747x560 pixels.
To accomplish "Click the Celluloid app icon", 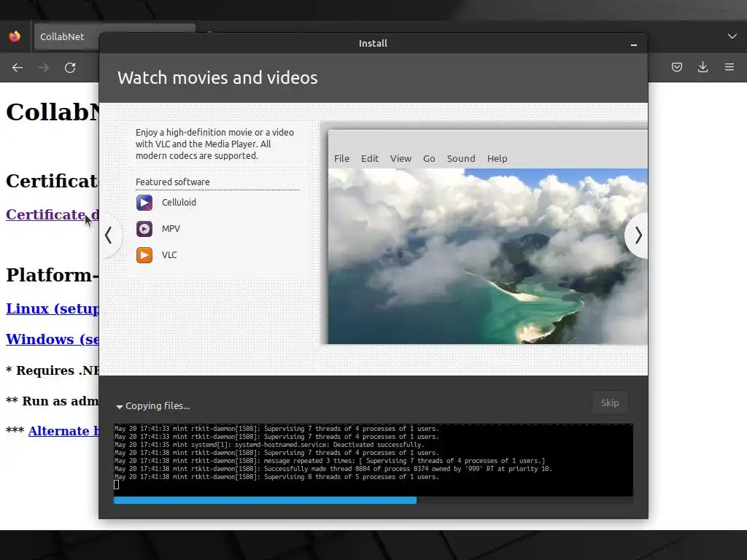I will pyautogui.click(x=144, y=203).
